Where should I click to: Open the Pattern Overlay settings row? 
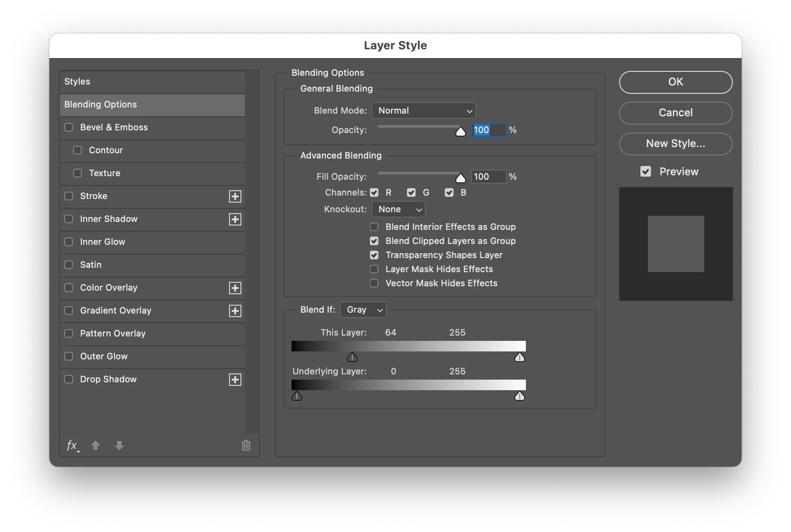click(x=152, y=334)
